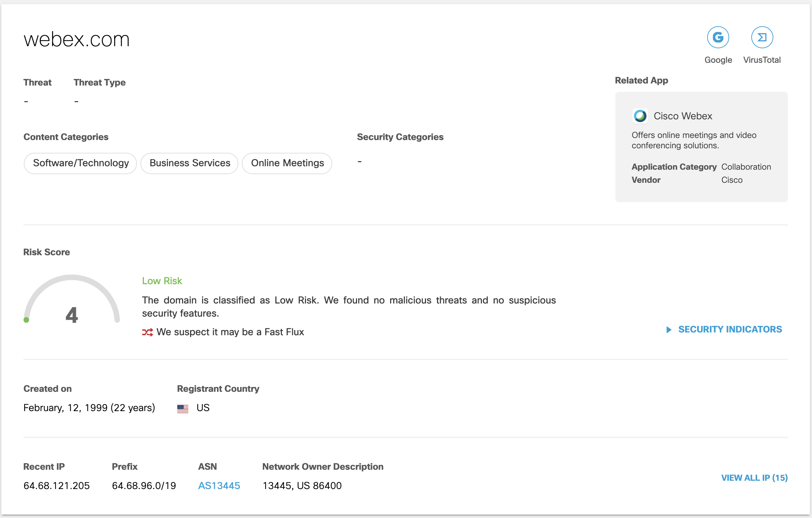Click the Cisco Webex app logo
This screenshot has height=518, width=812.
(x=640, y=116)
